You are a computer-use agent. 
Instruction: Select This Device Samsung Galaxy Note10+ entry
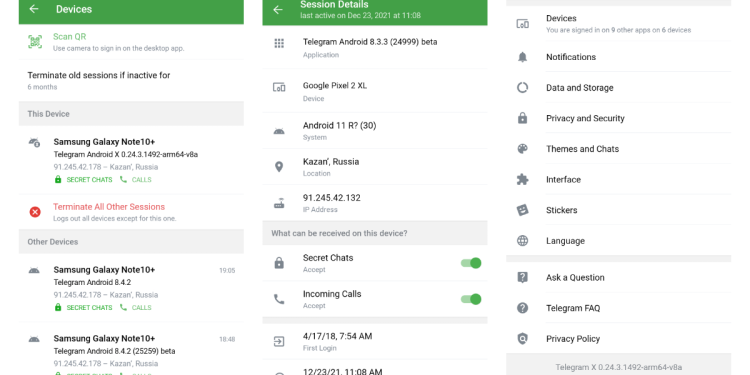pos(131,160)
